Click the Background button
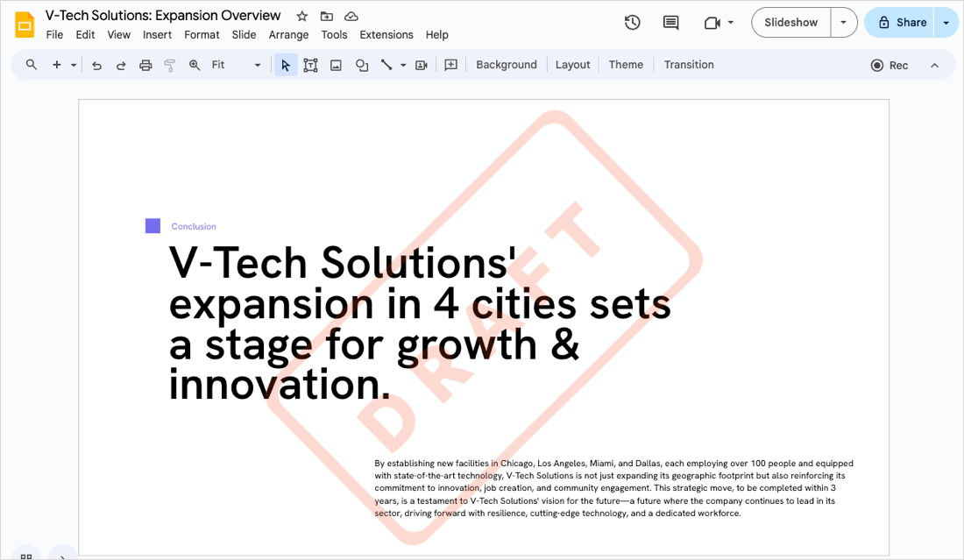The height and width of the screenshot is (560, 964). click(x=506, y=65)
